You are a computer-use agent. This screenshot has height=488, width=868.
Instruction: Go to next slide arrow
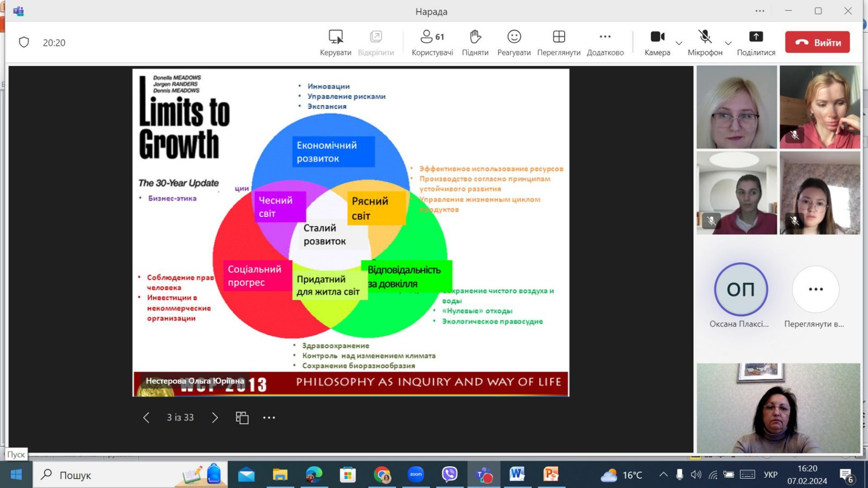tap(215, 418)
